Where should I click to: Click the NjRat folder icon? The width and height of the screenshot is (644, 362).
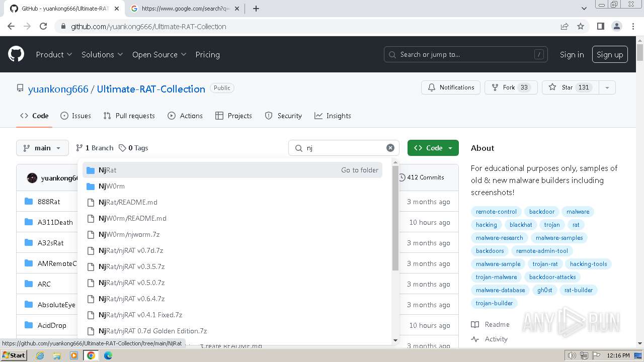click(x=91, y=170)
